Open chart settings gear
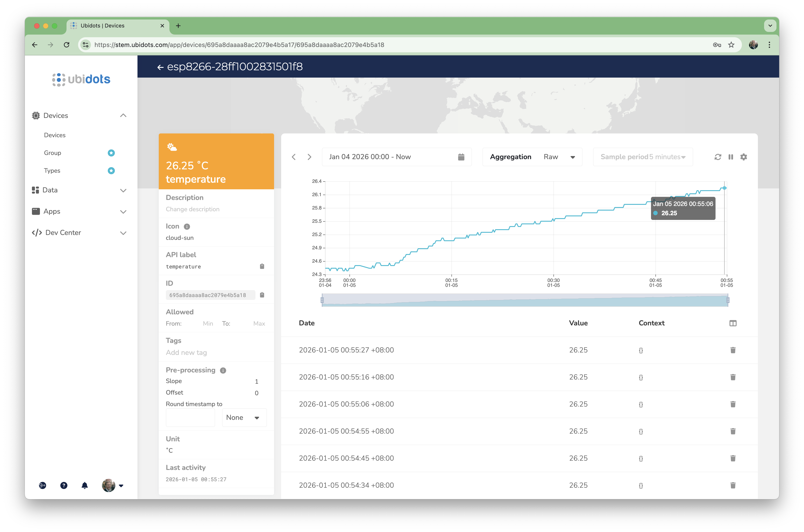 (x=743, y=157)
